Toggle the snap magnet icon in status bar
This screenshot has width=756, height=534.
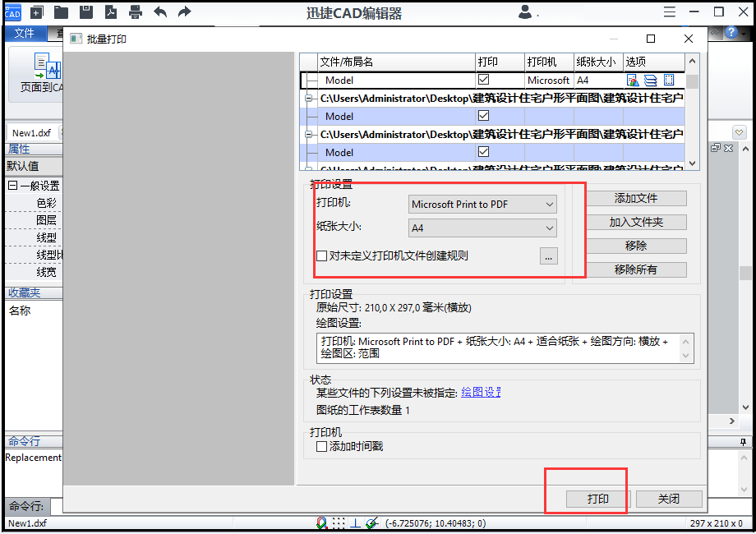[x=321, y=523]
